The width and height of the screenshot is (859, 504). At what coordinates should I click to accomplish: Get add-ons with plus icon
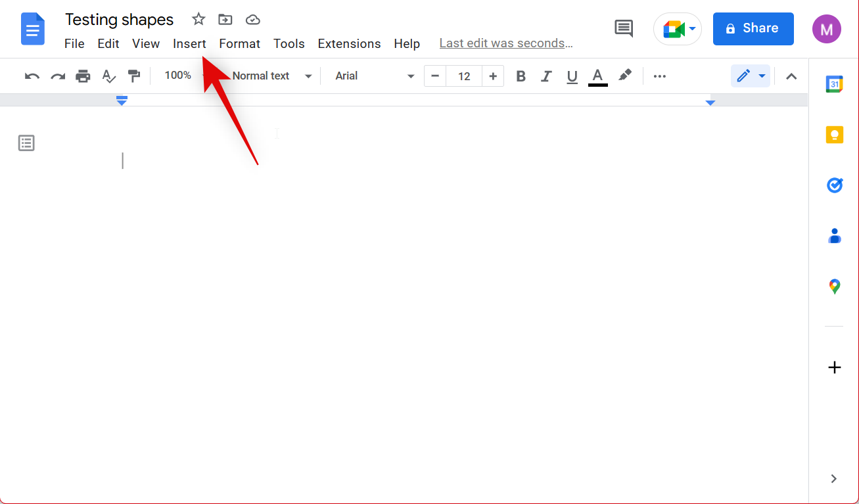click(x=834, y=367)
